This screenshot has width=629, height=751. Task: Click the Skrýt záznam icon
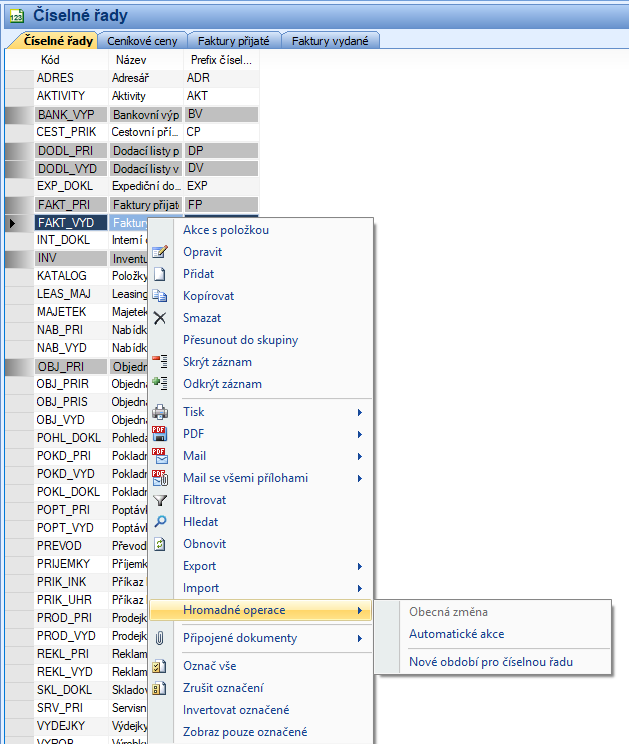coord(159,362)
